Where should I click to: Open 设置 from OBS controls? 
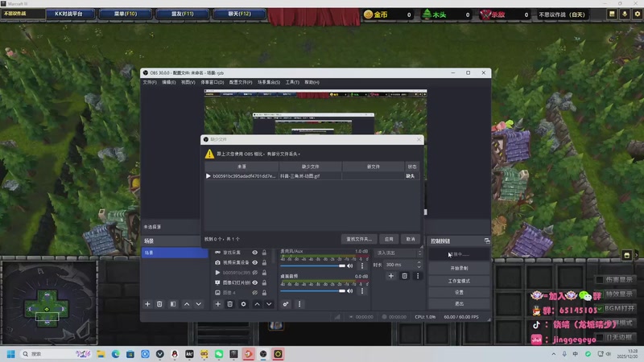(459, 292)
